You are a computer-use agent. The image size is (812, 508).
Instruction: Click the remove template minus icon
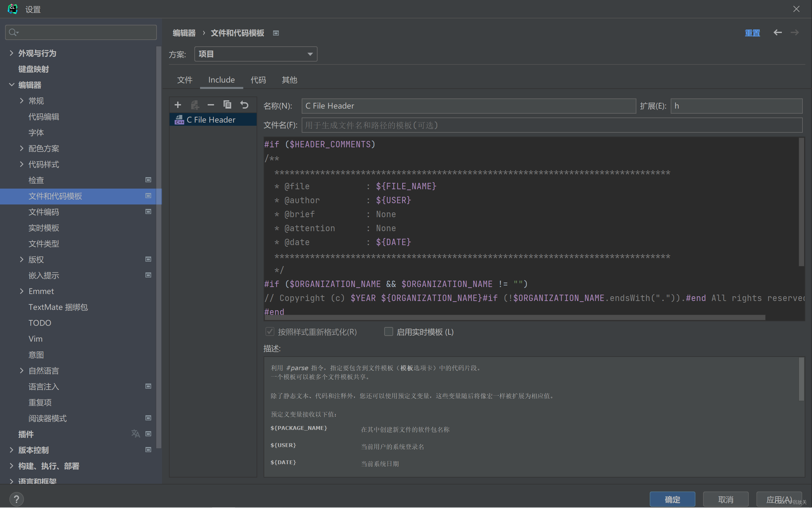pos(211,105)
